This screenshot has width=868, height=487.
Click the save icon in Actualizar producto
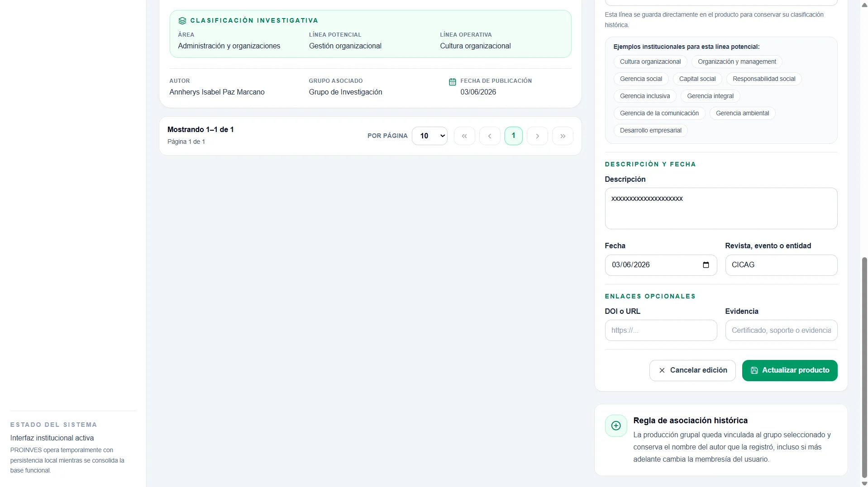tap(754, 370)
